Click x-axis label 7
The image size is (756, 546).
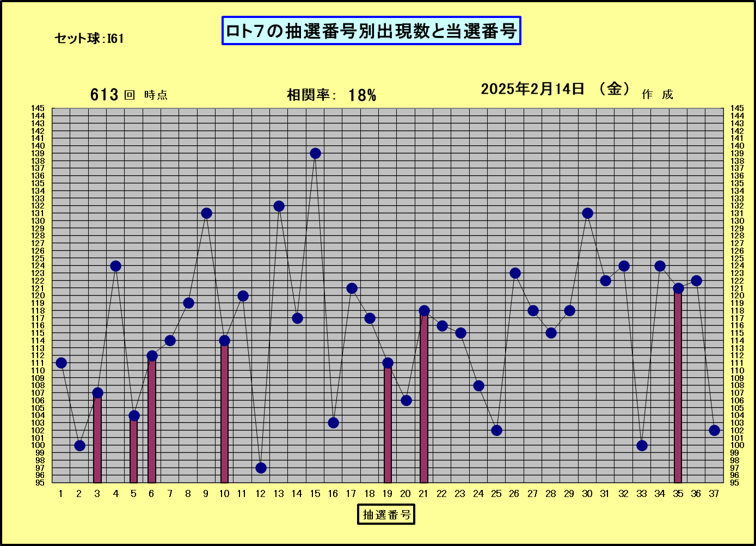click(x=170, y=494)
